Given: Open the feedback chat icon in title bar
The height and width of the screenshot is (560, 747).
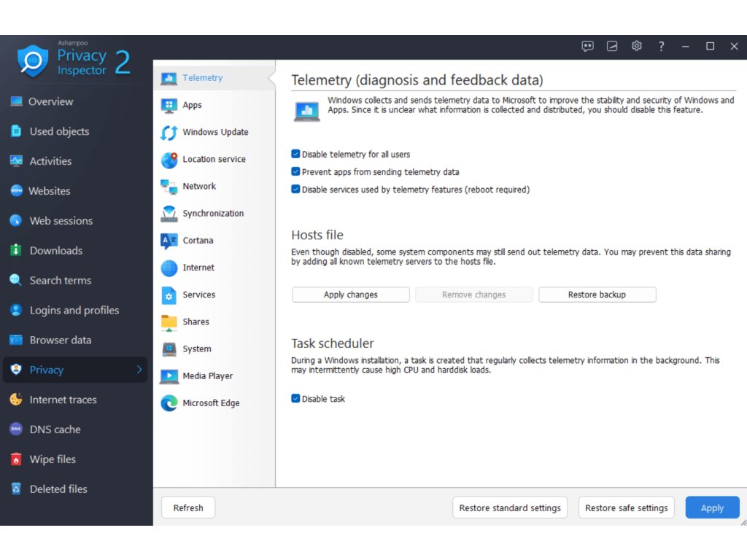Looking at the screenshot, I should (x=587, y=46).
